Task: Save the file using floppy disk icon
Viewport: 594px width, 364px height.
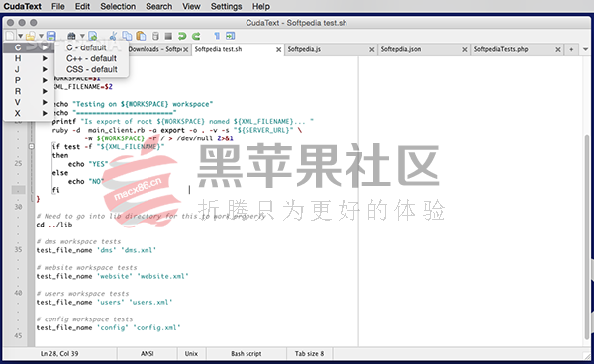Action: click(50, 36)
